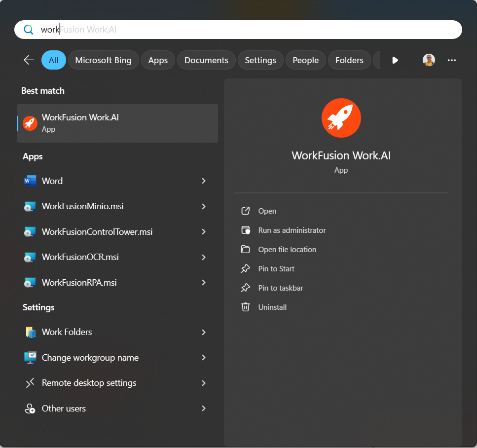Go back using the left arrow icon

29,60
